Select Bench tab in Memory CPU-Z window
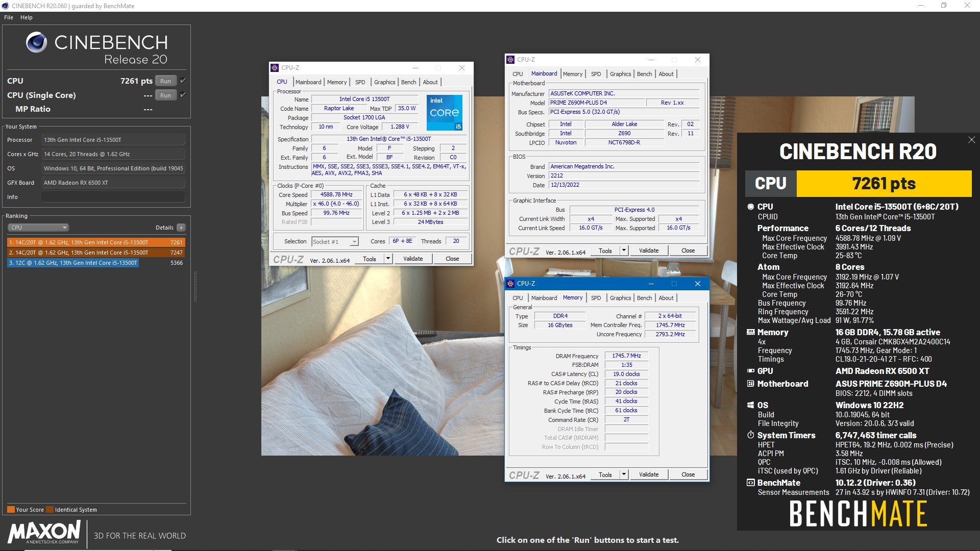This screenshot has height=551, width=980. click(x=644, y=298)
